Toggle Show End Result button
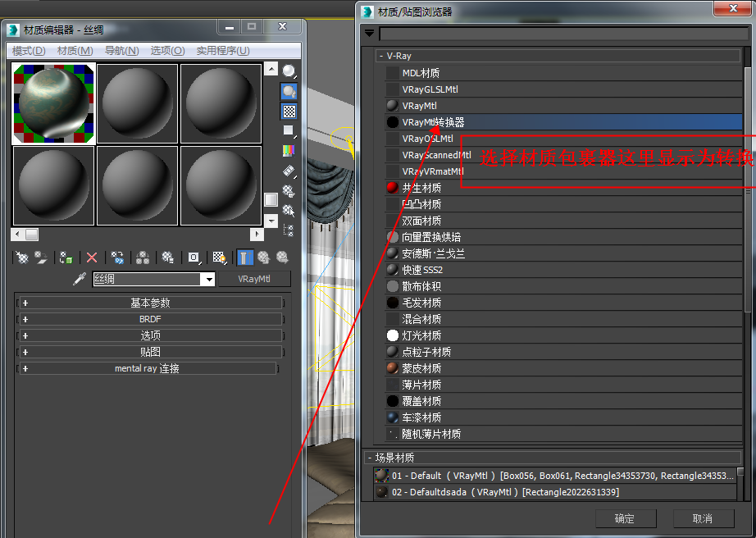Screen dimensions: 756x538 tap(244, 258)
